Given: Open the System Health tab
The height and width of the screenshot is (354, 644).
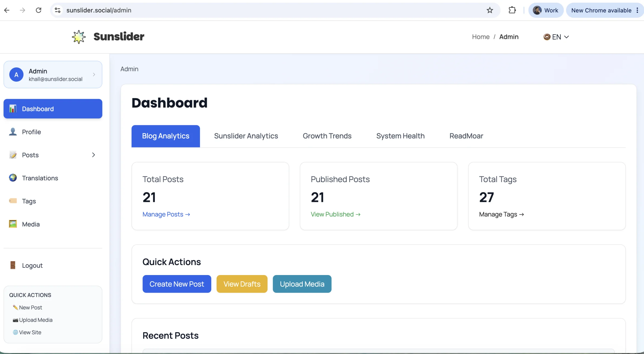Looking at the screenshot, I should tap(400, 136).
